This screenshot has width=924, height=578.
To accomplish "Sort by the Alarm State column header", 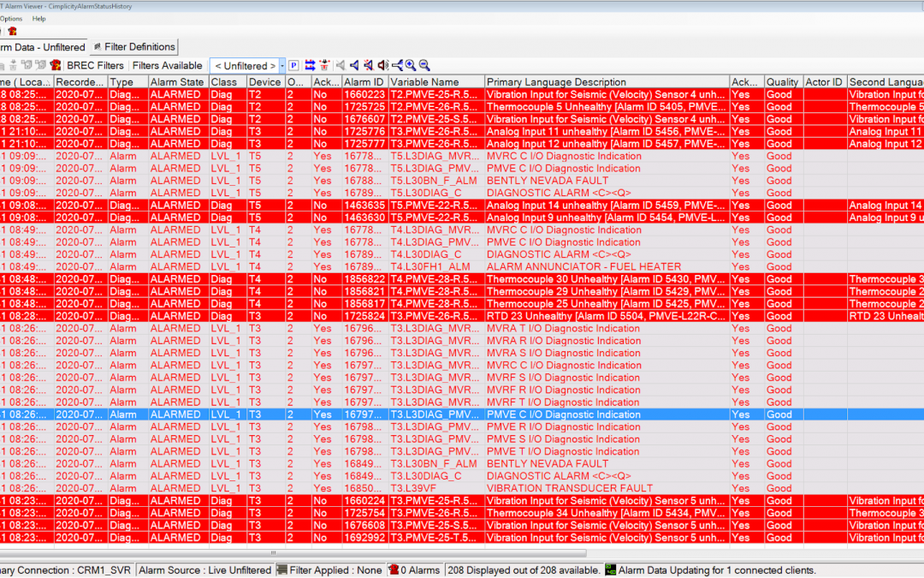I will point(177,82).
